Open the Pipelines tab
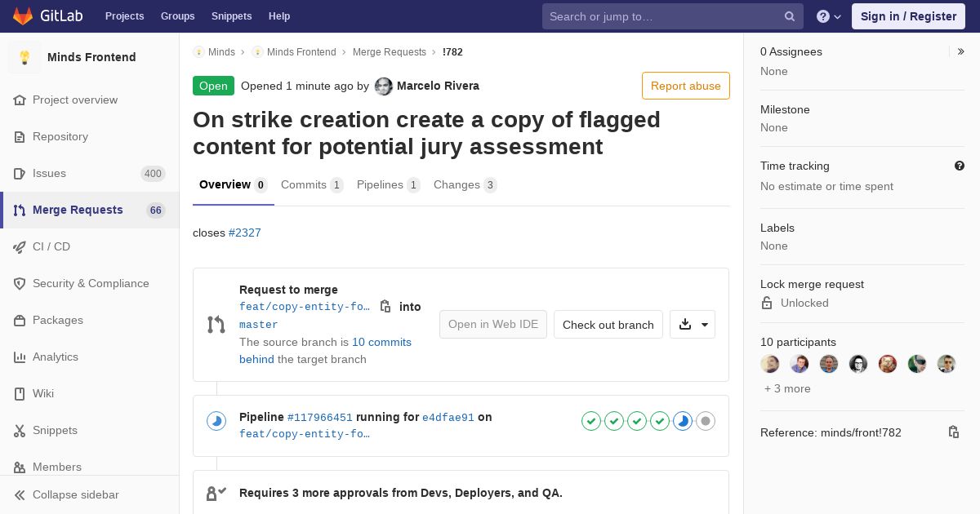Image resolution: width=980 pixels, height=514 pixels. click(x=388, y=185)
